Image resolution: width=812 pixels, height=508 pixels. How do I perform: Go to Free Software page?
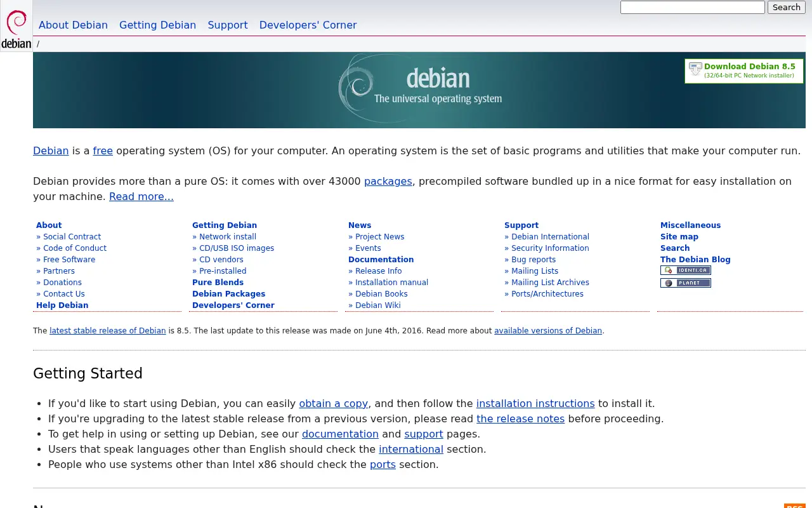(69, 260)
